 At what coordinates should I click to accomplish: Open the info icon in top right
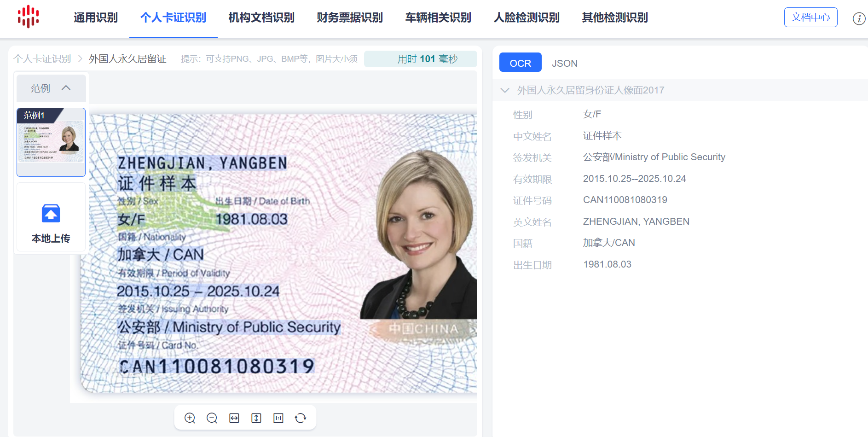pyautogui.click(x=859, y=18)
